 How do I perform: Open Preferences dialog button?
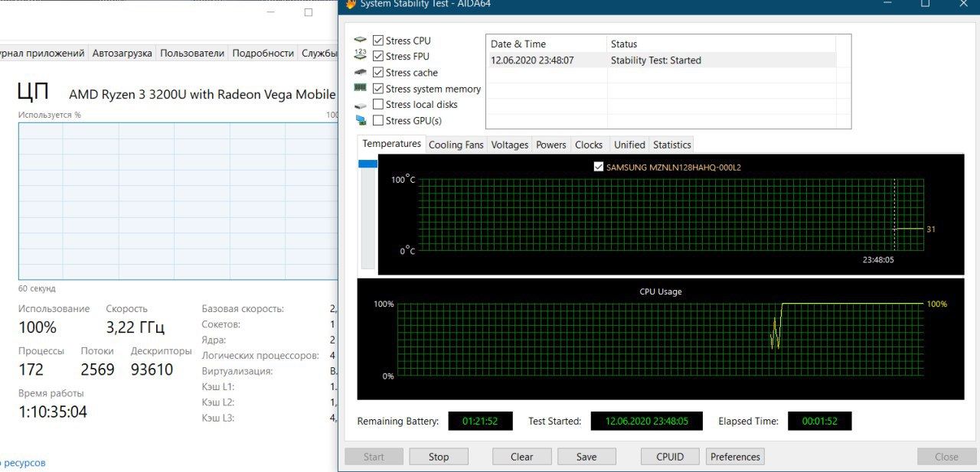pyautogui.click(x=735, y=457)
